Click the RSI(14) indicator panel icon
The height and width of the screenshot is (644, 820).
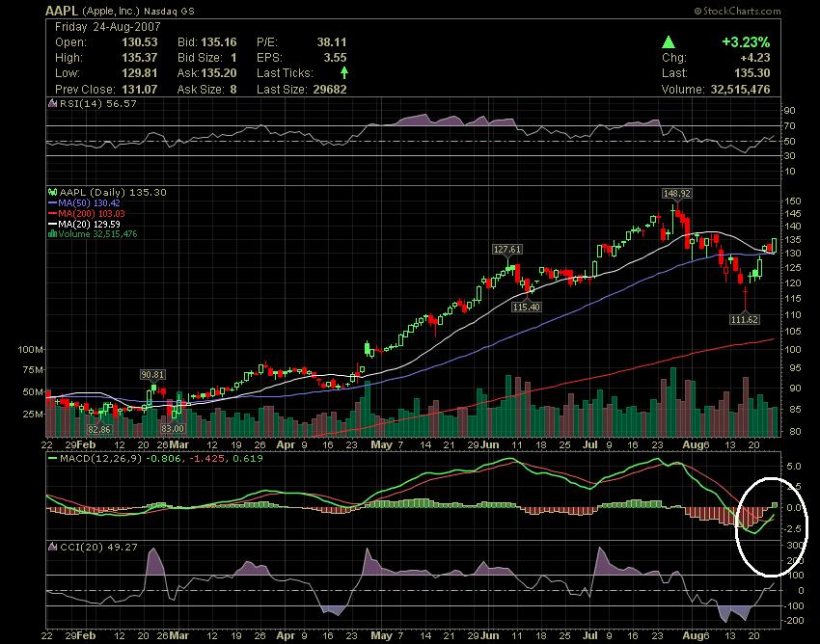52,103
